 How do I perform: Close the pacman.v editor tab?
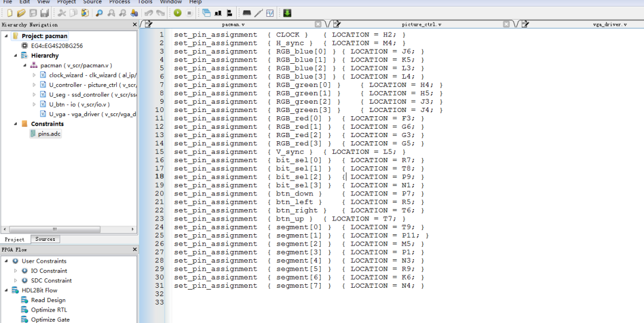pos(318,24)
